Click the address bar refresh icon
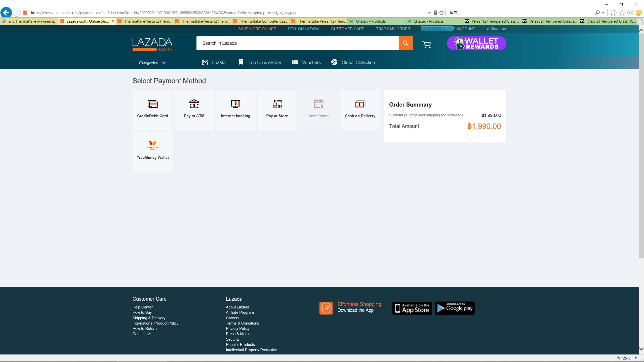This screenshot has width=644, height=362. [441, 13]
